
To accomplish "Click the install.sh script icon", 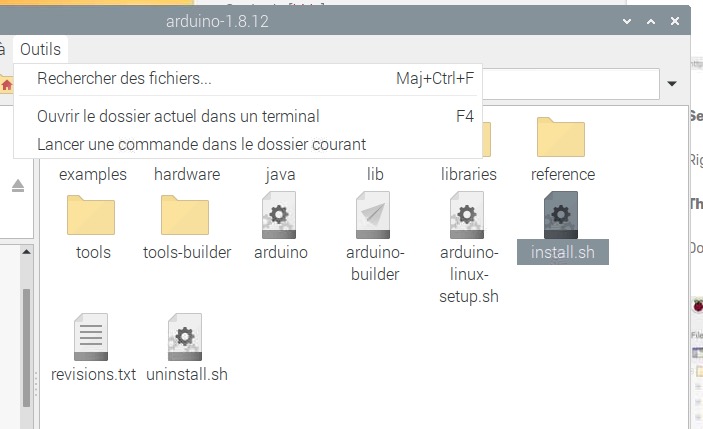I will (561, 215).
